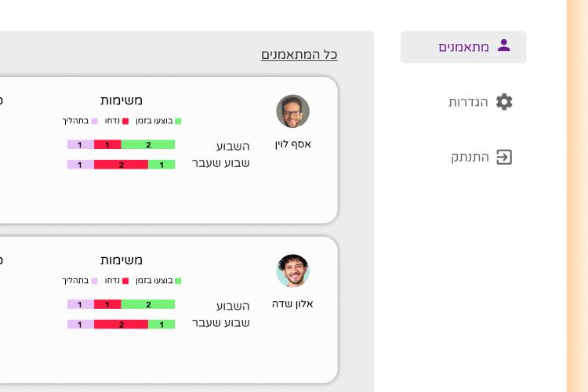Screen dimensions: 588x392
Task: Open the הגדרות menu entry
Action: click(x=468, y=102)
